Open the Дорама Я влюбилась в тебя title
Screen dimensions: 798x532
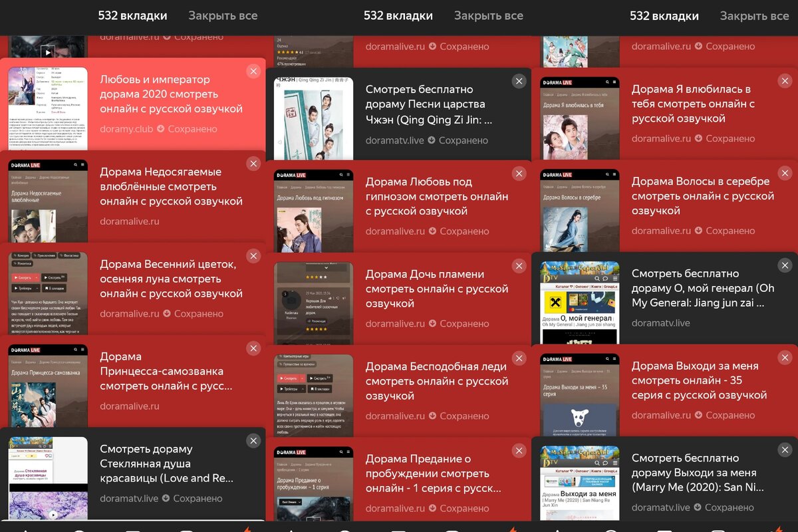click(693, 104)
